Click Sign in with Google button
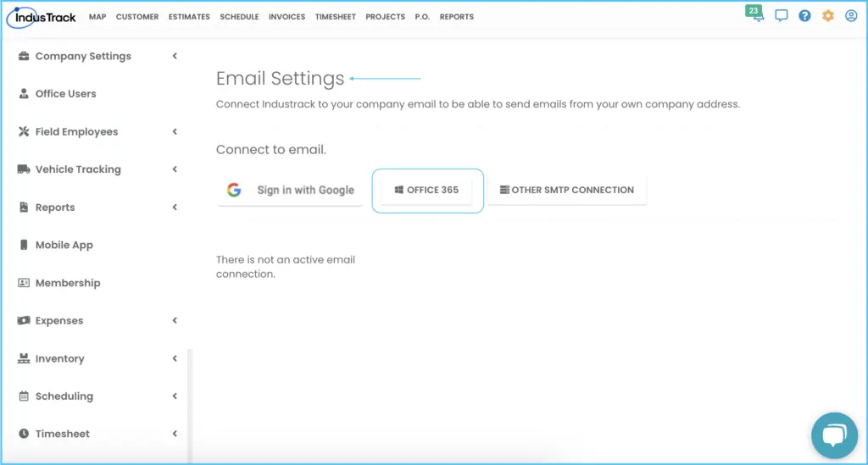The height and width of the screenshot is (465, 868). click(x=290, y=191)
